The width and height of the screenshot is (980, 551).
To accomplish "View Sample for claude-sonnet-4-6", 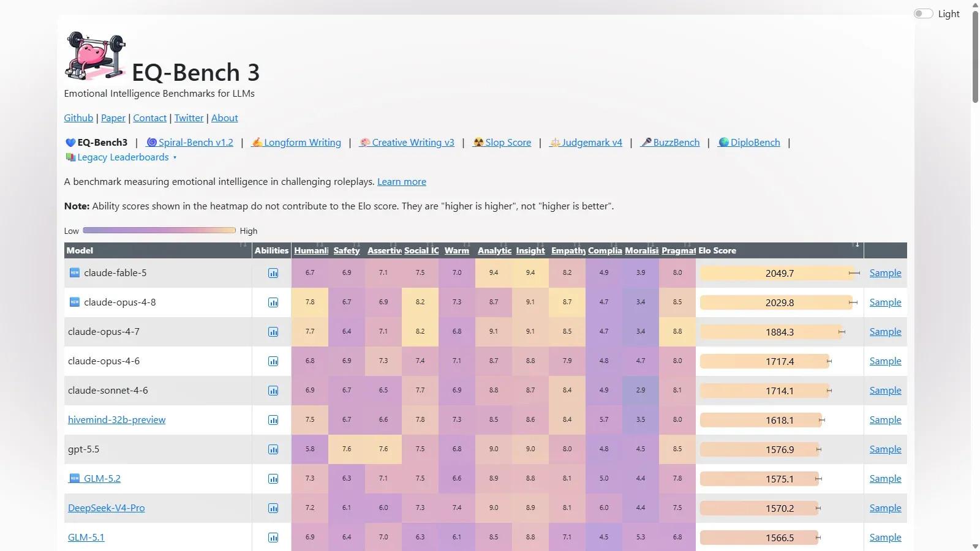I will (886, 391).
